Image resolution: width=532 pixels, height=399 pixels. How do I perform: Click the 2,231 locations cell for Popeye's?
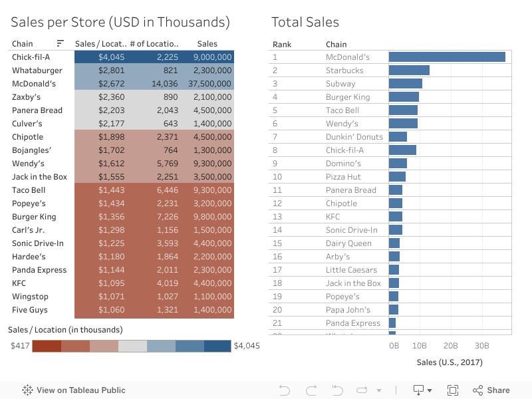[x=168, y=203]
